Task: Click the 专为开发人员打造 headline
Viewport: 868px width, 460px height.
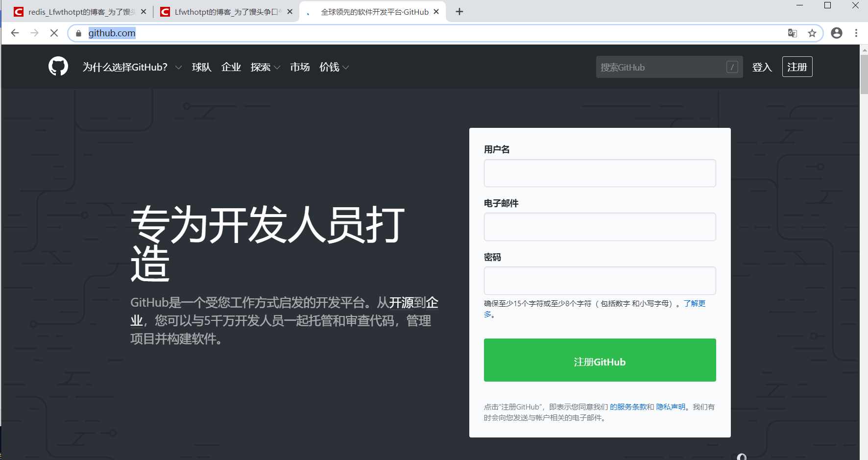Action: pyautogui.click(x=268, y=243)
